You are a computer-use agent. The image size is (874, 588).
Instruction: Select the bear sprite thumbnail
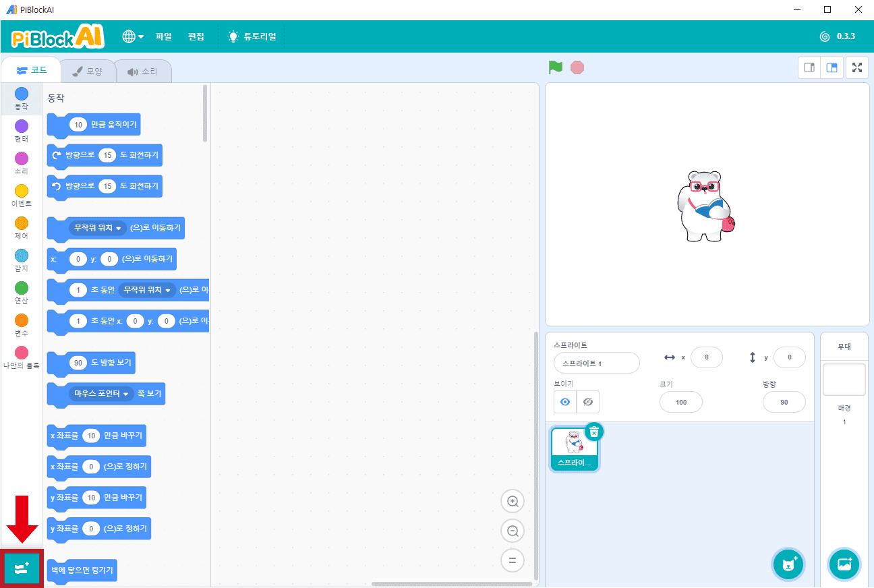[x=575, y=449]
